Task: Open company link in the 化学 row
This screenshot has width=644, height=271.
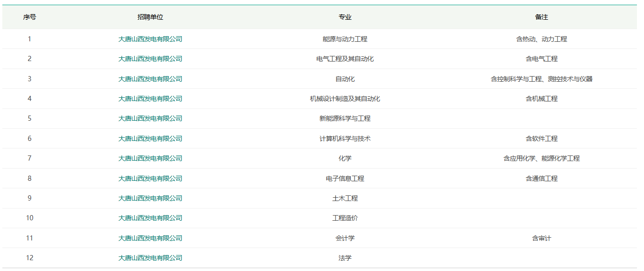Action: click(150, 158)
